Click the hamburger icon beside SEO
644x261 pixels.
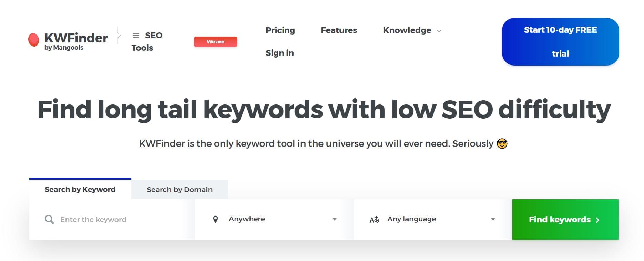[x=136, y=35]
